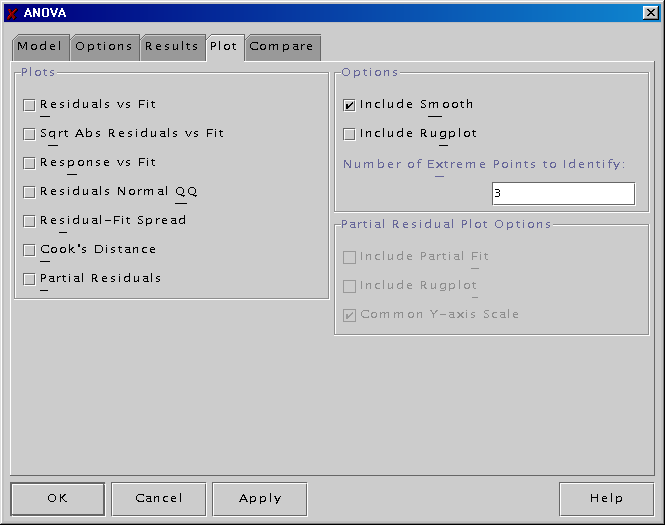This screenshot has width=665, height=525.
Task: Enable Residuals Normal QQ plot
Action: [x=29, y=192]
